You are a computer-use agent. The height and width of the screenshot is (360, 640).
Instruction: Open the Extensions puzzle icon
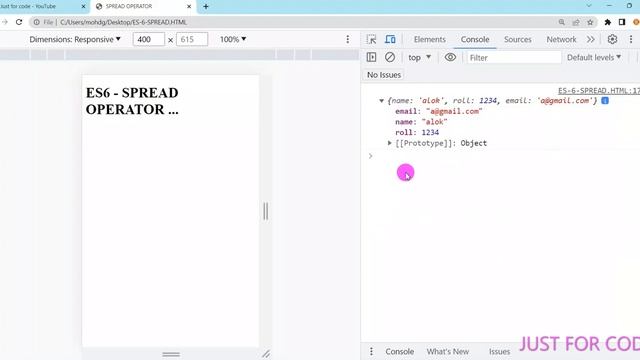[608, 22]
